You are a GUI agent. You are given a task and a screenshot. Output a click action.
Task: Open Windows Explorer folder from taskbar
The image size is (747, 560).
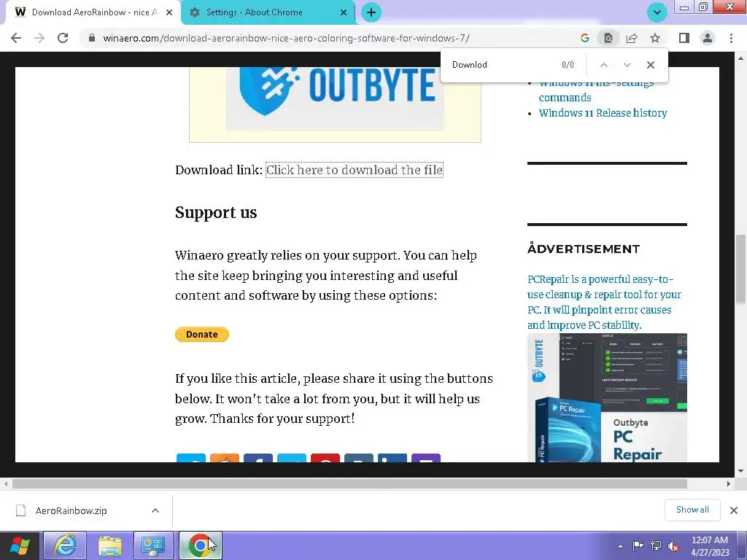pos(109,545)
